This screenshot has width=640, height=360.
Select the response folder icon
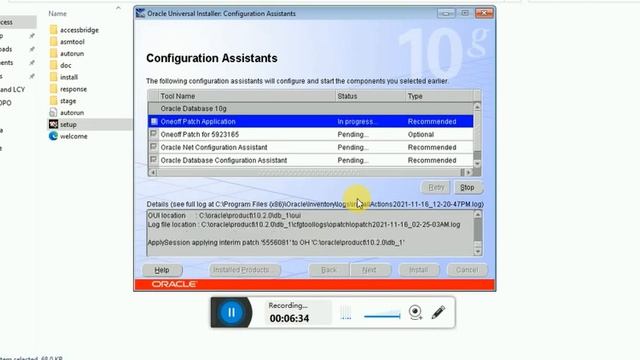tap(53, 89)
